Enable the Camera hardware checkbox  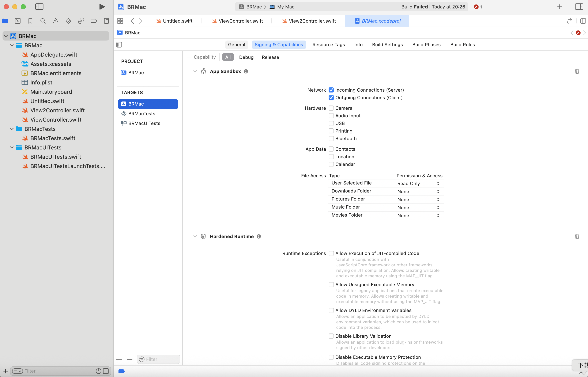pos(331,108)
